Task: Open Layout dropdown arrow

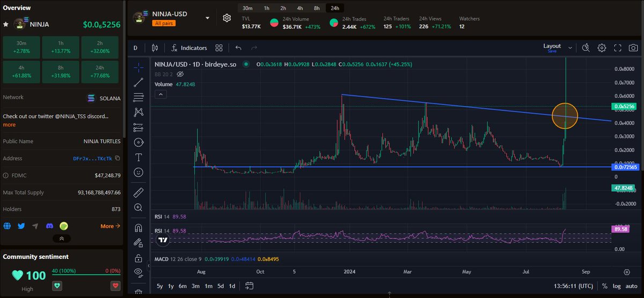Action: click(569, 48)
